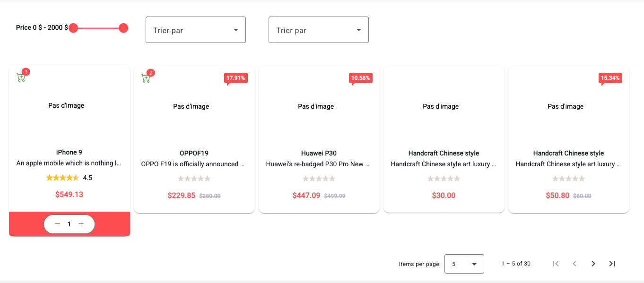Click the cart icon on iPhone 9 card
This screenshot has width=644, height=283.
(x=21, y=77)
